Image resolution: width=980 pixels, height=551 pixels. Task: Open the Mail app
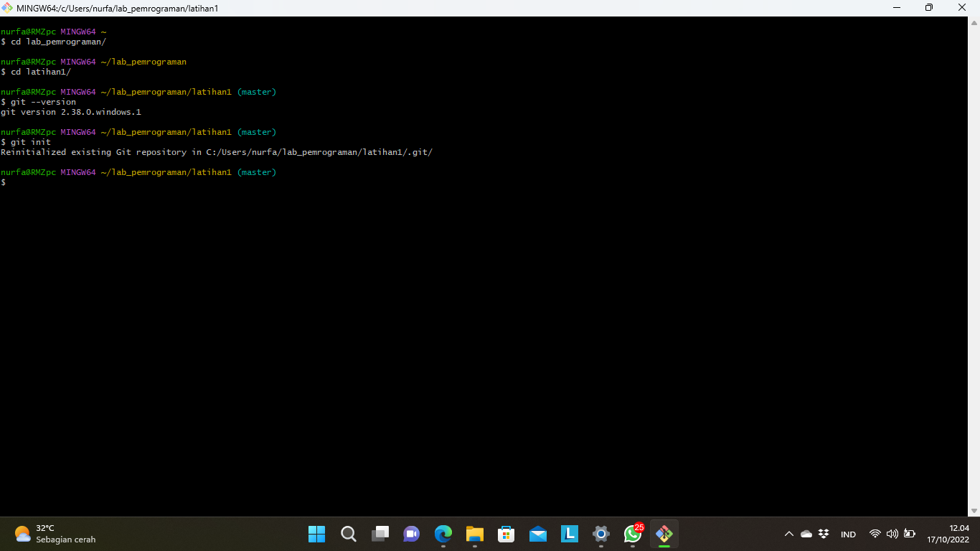537,534
